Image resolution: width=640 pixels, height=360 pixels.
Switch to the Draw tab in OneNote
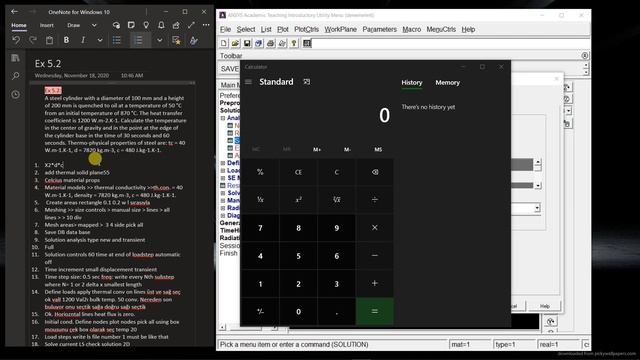pos(73,25)
